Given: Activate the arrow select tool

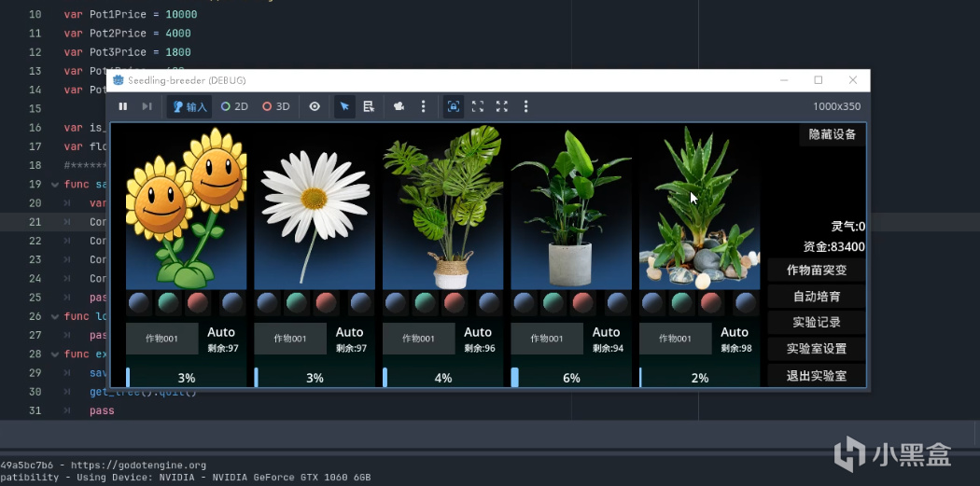Looking at the screenshot, I should point(344,107).
